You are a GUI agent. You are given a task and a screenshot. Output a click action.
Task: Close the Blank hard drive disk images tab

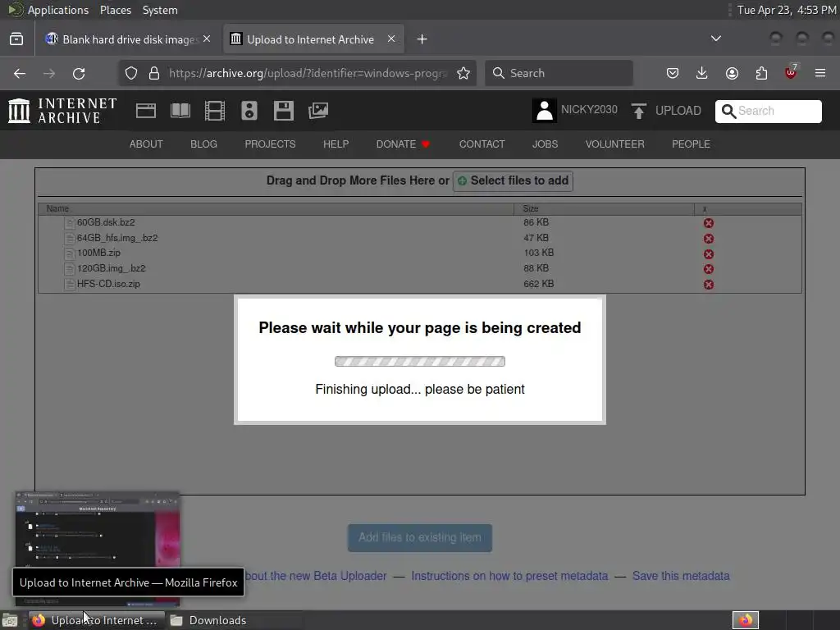click(207, 39)
